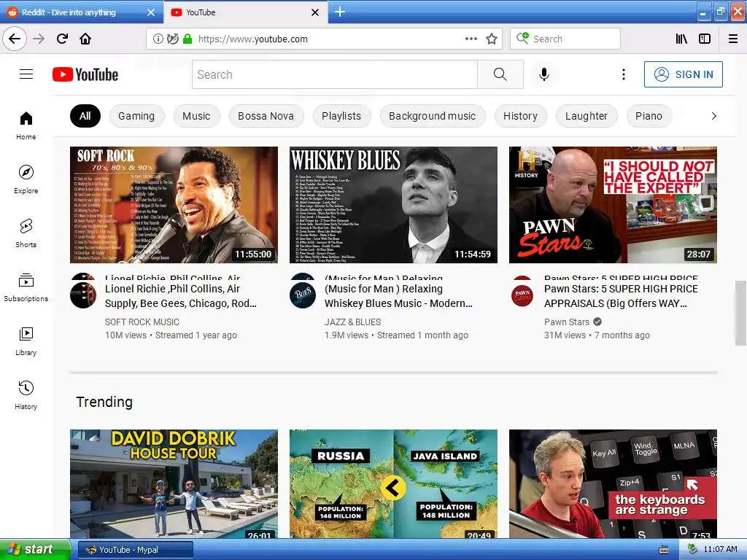This screenshot has width=747, height=560.
Task: Click the taskbar clock 11:07 AM
Action: pyautogui.click(x=720, y=549)
